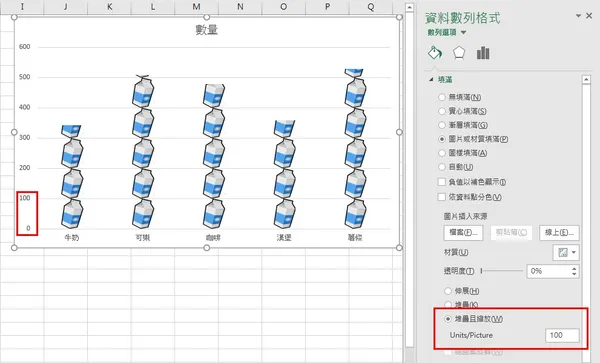This screenshot has height=363, width=600.
Task: Select the 漢堡 milk carton column
Action: pyautogui.click(x=284, y=174)
